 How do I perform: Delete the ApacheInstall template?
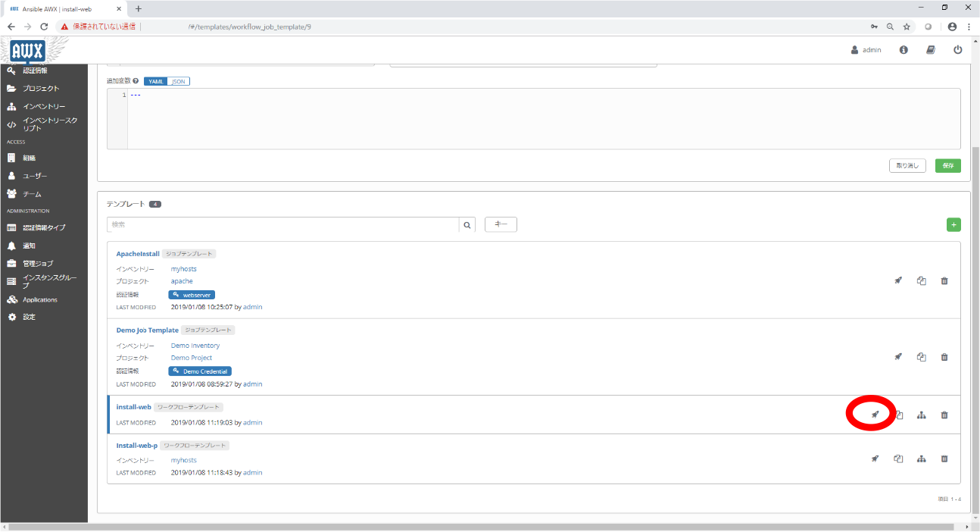(944, 281)
